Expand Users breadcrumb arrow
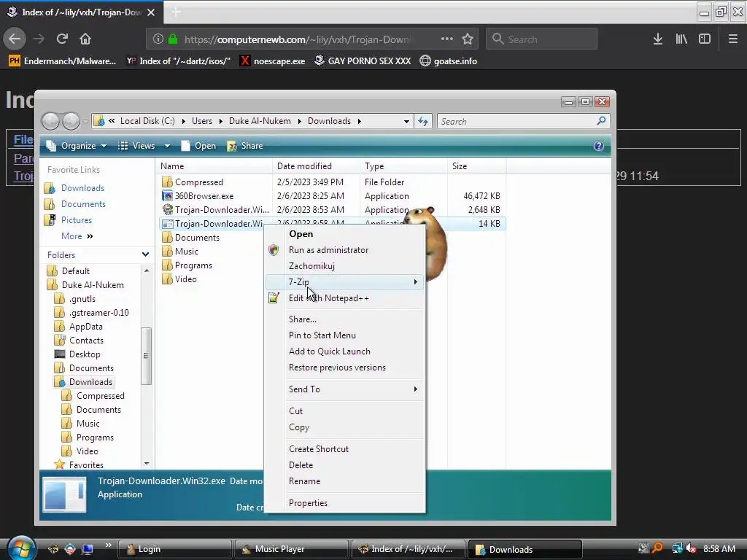747x560 pixels. coord(220,122)
